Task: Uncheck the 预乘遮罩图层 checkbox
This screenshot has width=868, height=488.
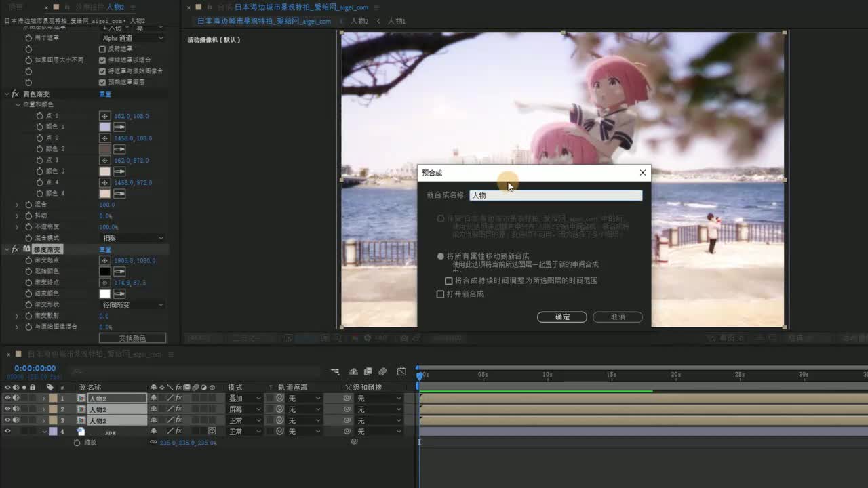Action: click(102, 82)
